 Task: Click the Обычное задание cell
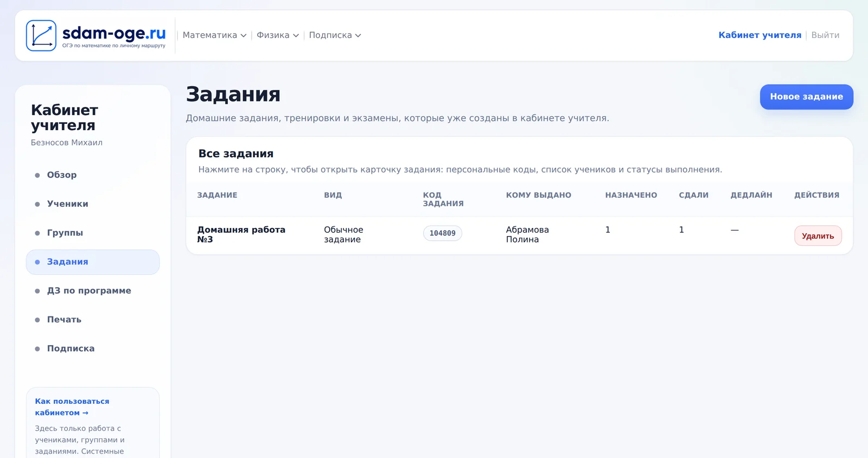[343, 234]
